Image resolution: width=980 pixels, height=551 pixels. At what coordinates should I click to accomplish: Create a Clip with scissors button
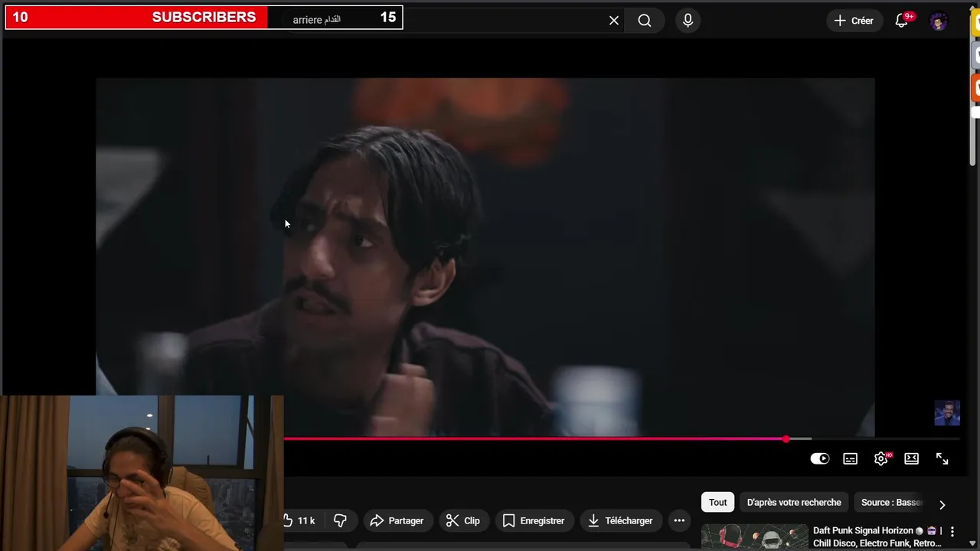pos(464,520)
